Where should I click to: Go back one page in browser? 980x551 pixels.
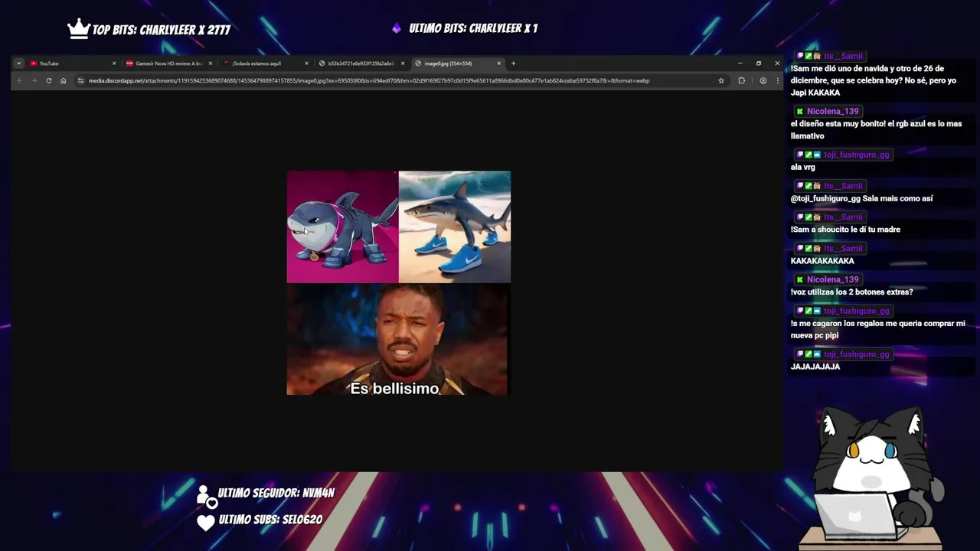(20, 80)
